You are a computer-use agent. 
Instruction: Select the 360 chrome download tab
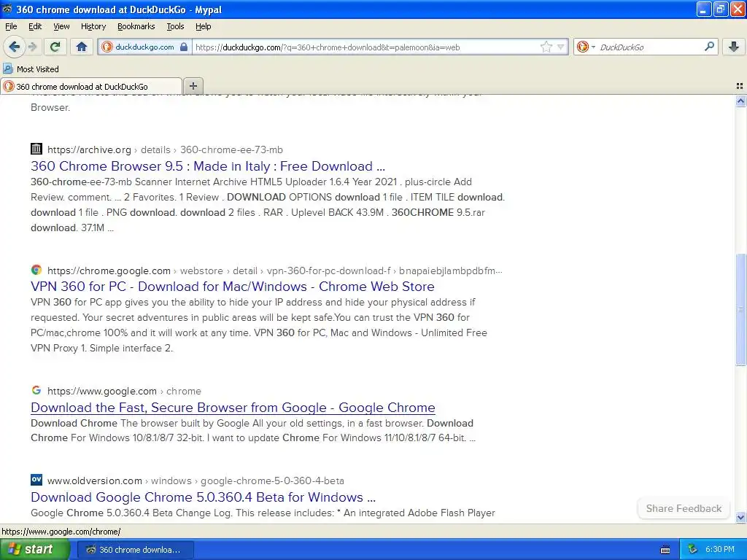(x=91, y=86)
